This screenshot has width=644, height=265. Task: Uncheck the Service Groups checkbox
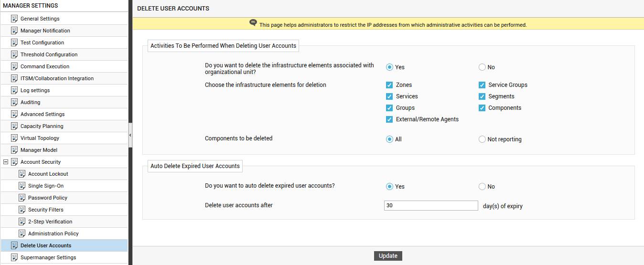pos(482,85)
